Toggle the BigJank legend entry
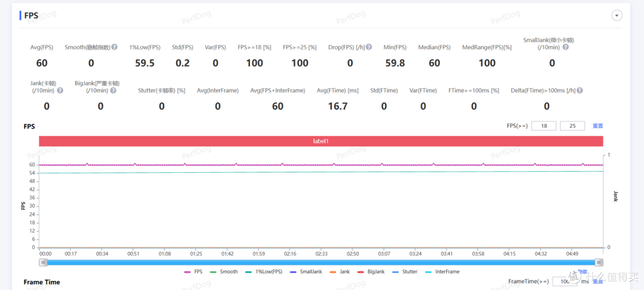Viewport: 644px width, 290px height. pyautogui.click(x=371, y=272)
